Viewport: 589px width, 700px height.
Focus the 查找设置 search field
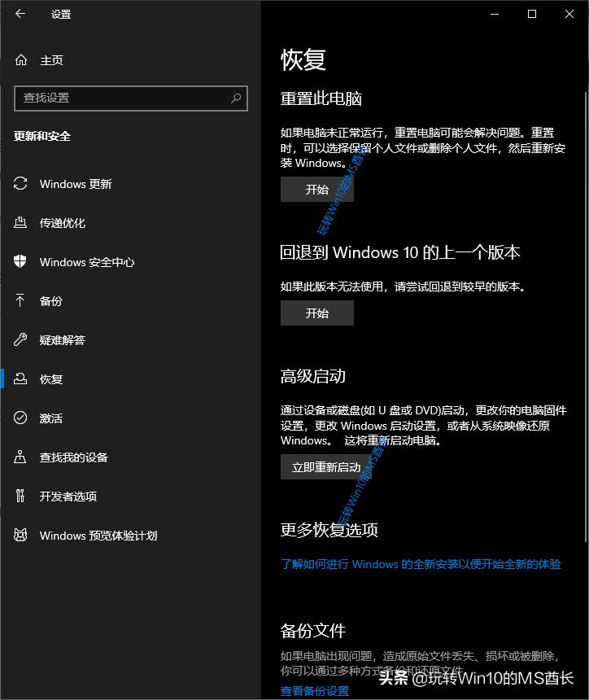131,98
